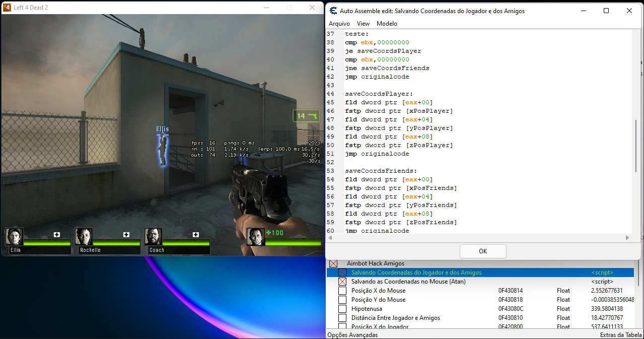The image size is (644, 339).
Task: Click the Left 4 Dead 2 window icon
Action: click(x=8, y=8)
